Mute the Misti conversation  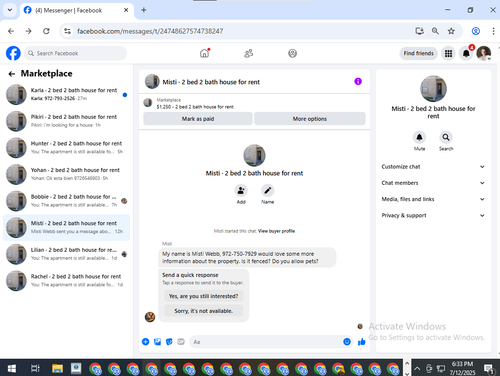(x=419, y=137)
